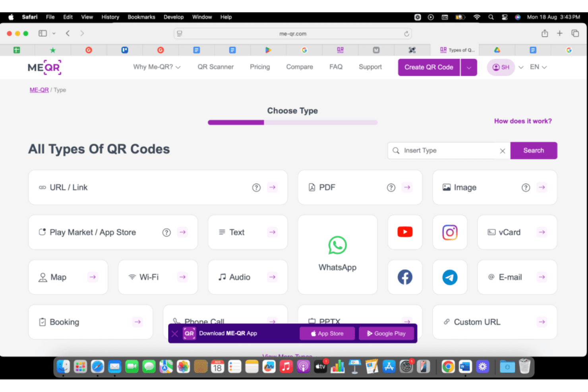Click the ME-QR breadcrumb link
588x392 pixels.
pyautogui.click(x=39, y=90)
